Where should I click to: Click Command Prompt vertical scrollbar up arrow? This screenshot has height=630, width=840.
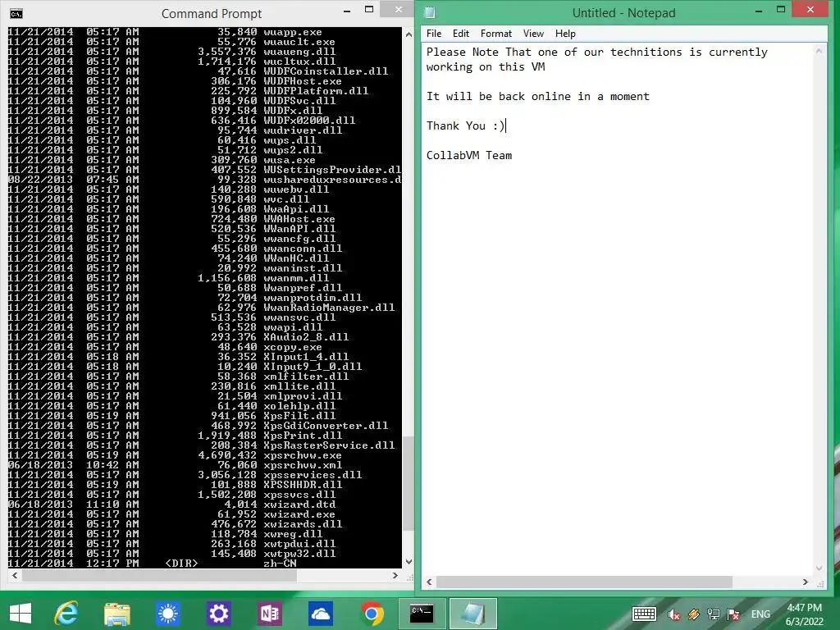click(x=409, y=34)
